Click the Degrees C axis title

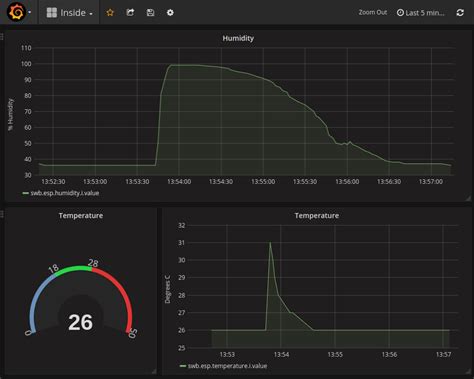tap(168, 289)
